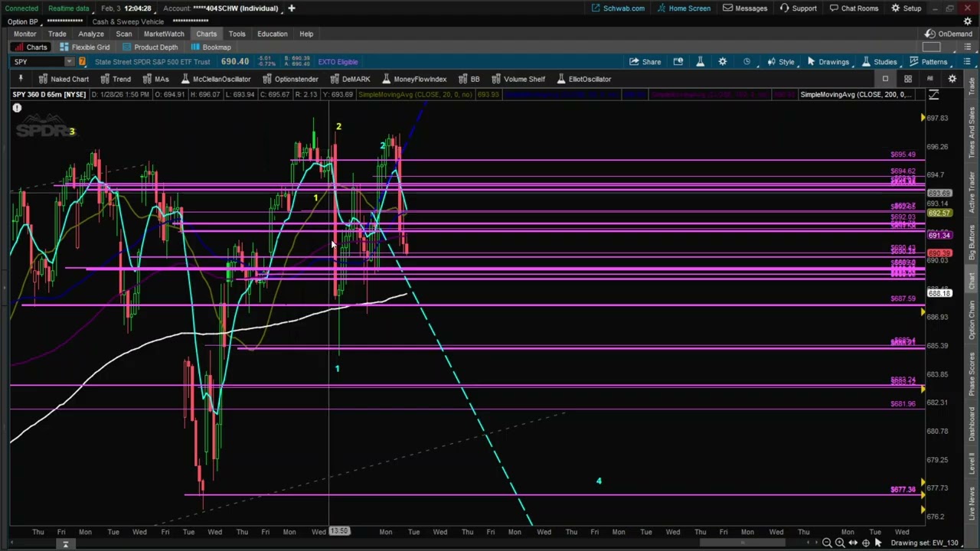Open the Scan tab
980x551 pixels.
pyautogui.click(x=123, y=34)
